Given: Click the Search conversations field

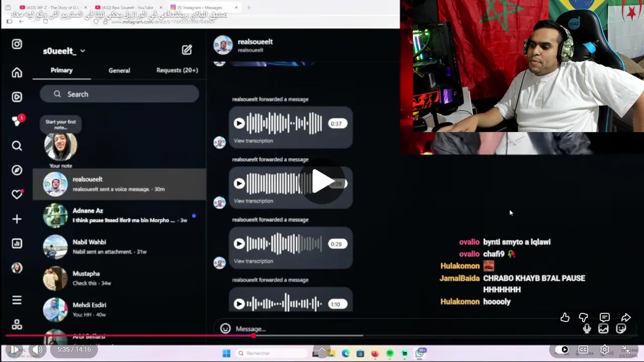Looking at the screenshot, I should [119, 94].
